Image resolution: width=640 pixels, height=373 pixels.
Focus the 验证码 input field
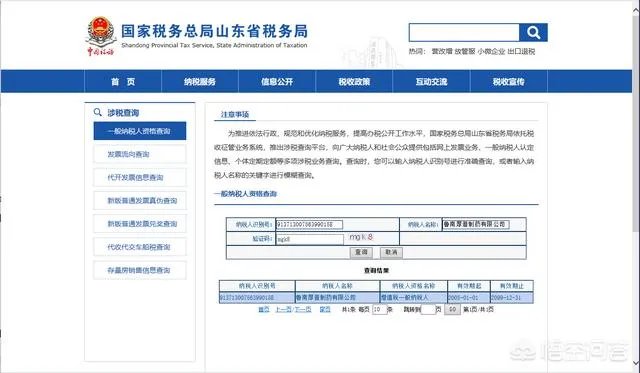[x=310, y=239]
